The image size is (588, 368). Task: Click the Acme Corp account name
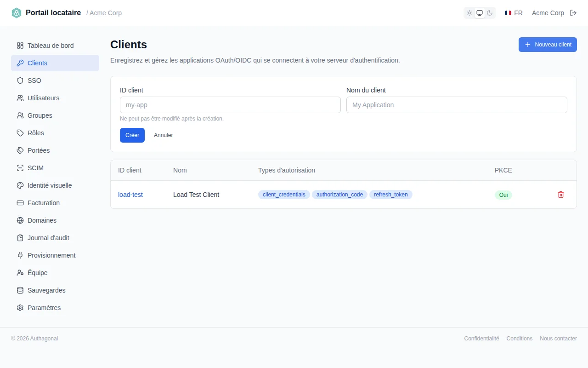(548, 13)
